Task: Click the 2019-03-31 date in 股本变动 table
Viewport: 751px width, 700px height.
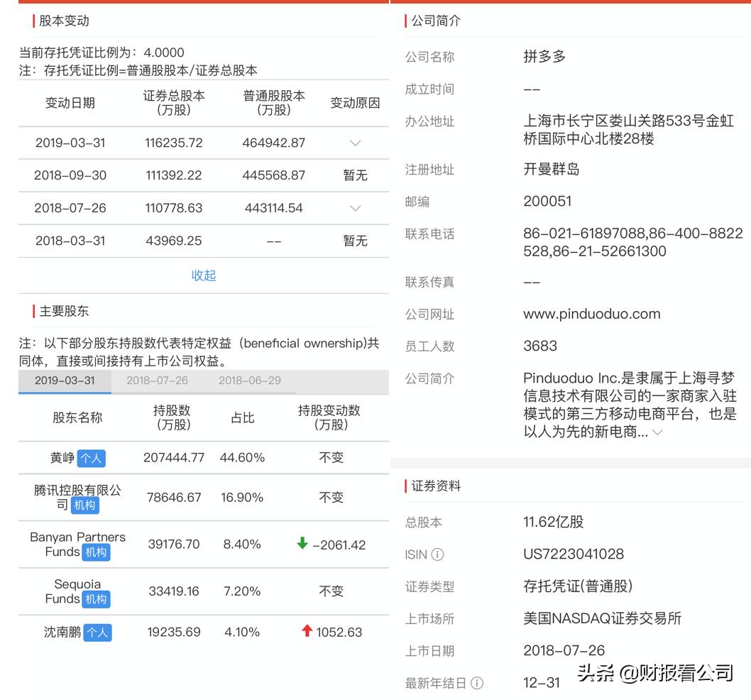Action: click(x=70, y=143)
